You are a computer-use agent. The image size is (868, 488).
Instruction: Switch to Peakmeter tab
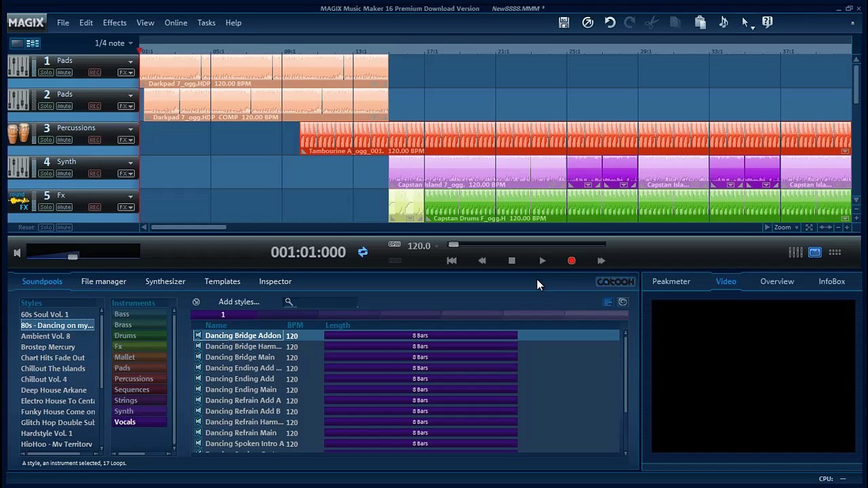pos(671,281)
